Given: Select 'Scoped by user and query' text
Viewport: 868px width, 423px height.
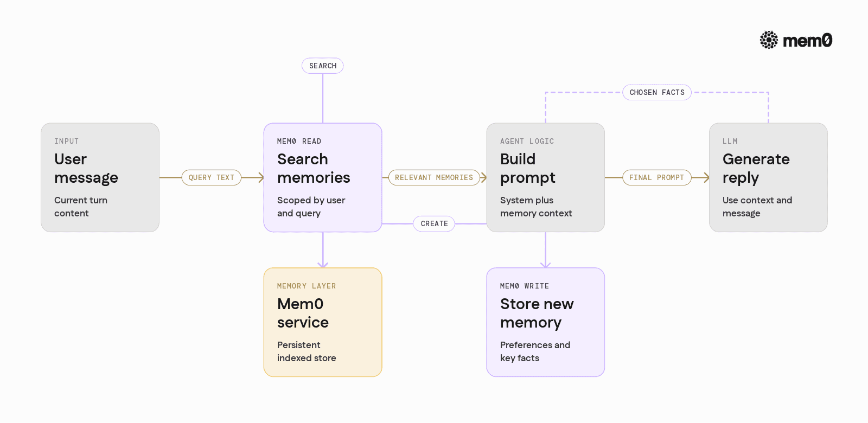Looking at the screenshot, I should [311, 207].
